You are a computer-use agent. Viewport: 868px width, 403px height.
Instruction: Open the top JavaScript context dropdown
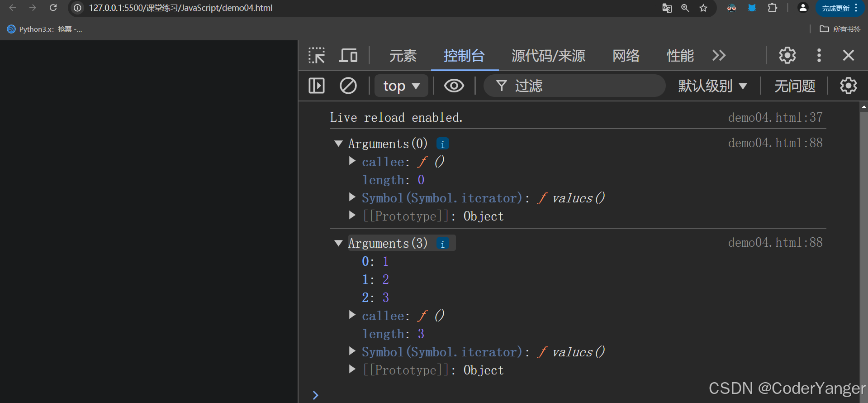pyautogui.click(x=401, y=86)
